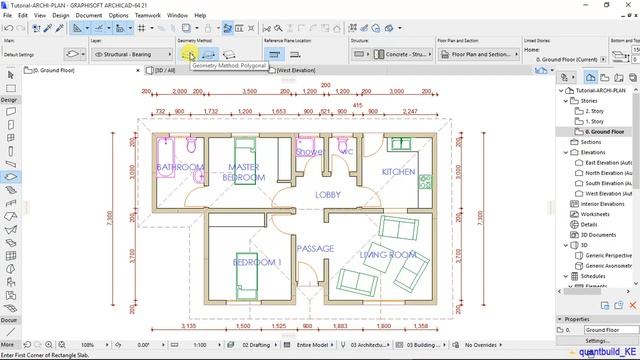Image resolution: width=640 pixels, height=360 pixels.
Task: Click the Pick Up Parameters eyedropper
Action: [48, 28]
